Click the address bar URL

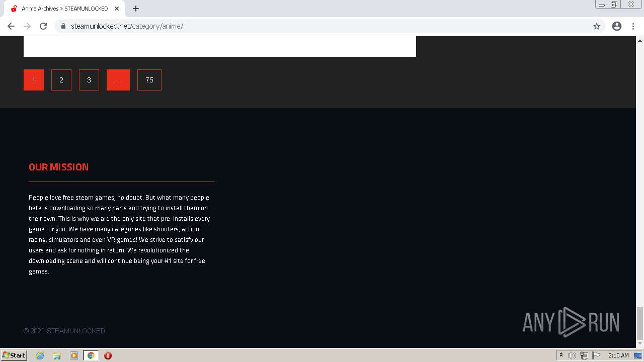pos(127,26)
